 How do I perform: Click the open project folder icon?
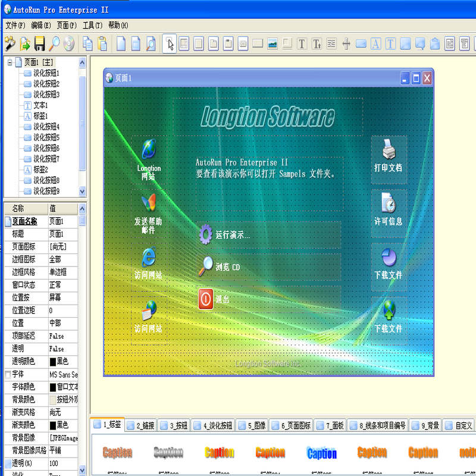click(25, 43)
